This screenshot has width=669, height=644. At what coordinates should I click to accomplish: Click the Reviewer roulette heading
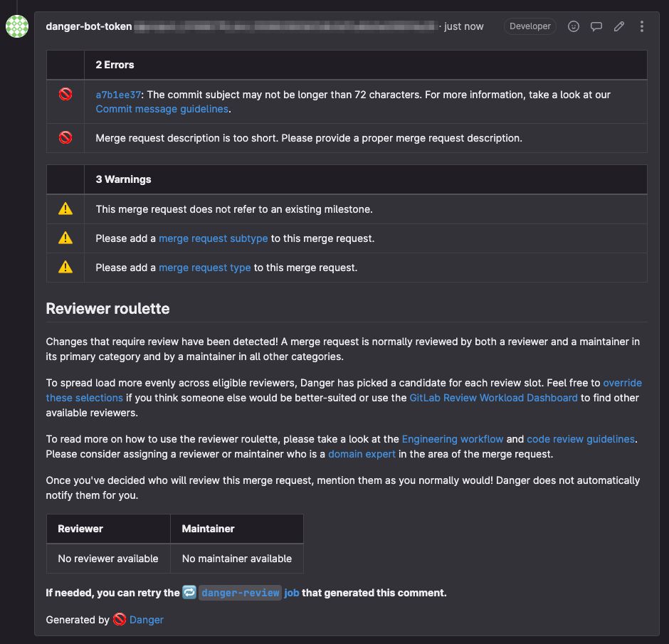107,308
